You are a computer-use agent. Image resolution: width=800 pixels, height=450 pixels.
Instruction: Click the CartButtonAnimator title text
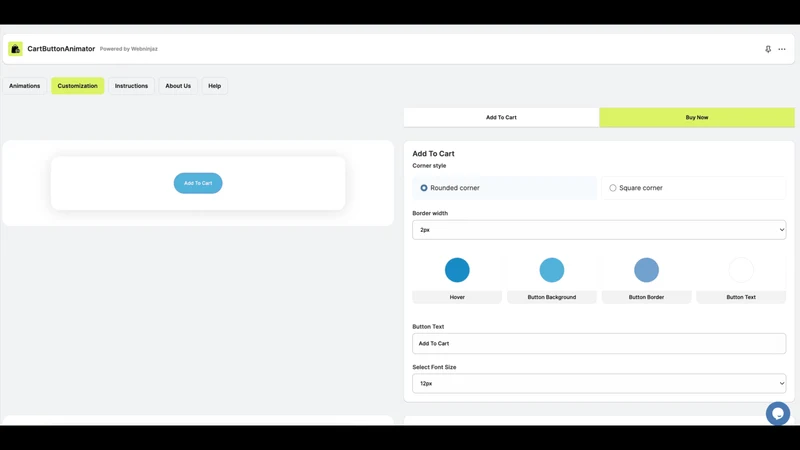(x=61, y=48)
